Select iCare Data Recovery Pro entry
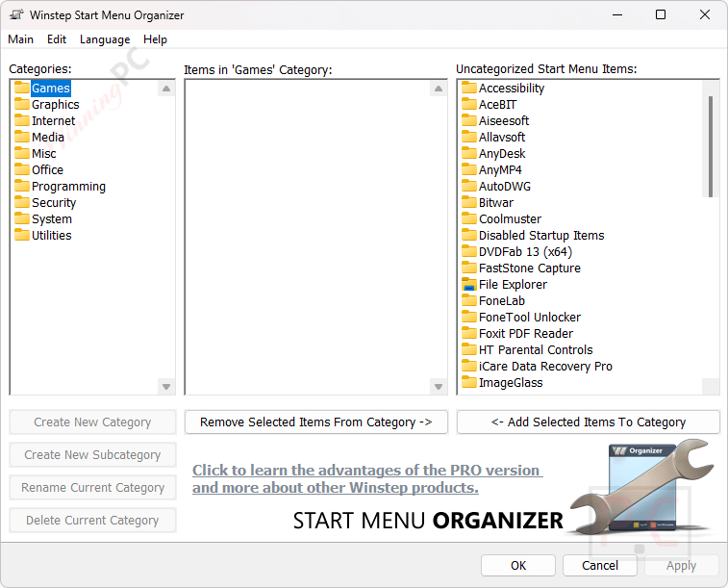This screenshot has width=728, height=588. pos(545,366)
